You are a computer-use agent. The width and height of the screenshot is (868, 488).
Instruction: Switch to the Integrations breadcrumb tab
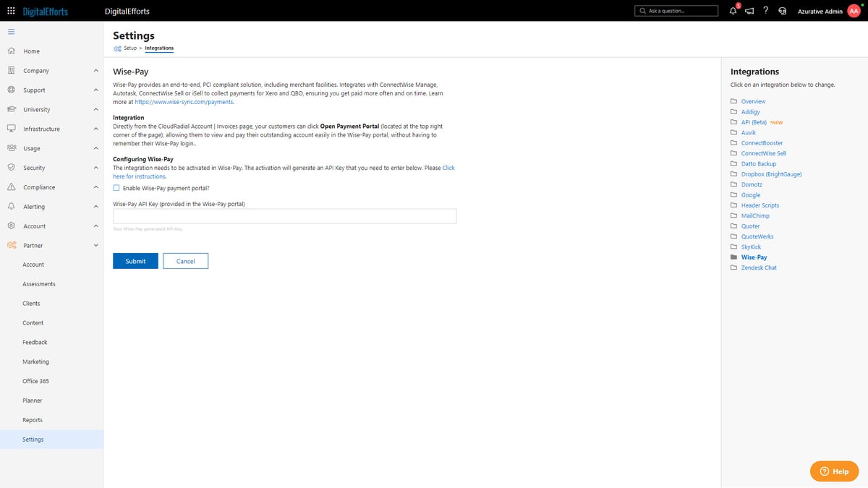(159, 48)
